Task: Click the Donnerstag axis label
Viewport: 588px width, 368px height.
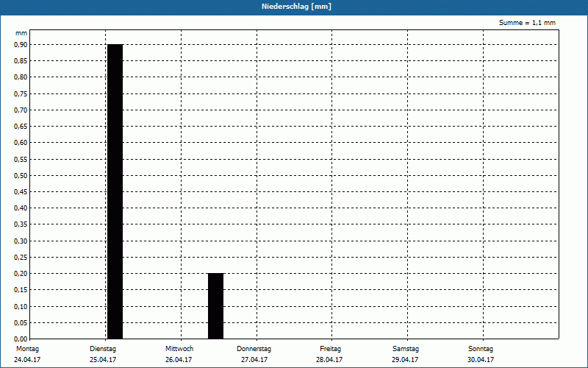Action: click(x=254, y=349)
